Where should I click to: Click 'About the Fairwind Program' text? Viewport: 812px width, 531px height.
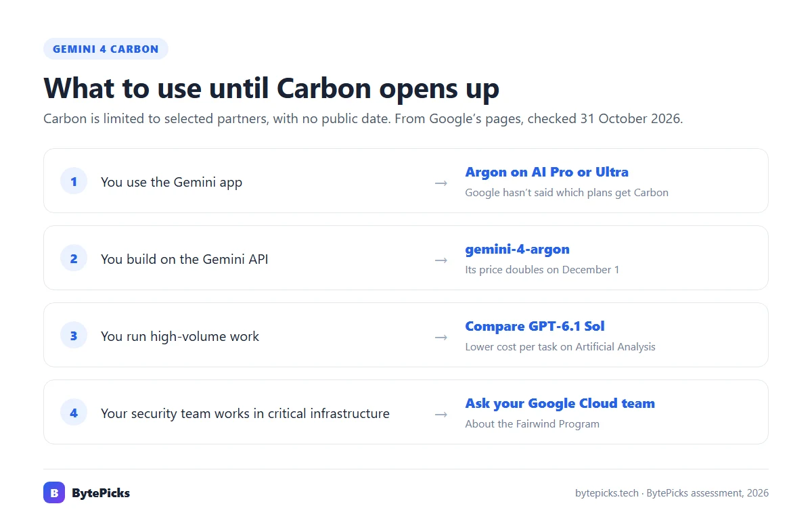pyautogui.click(x=532, y=424)
